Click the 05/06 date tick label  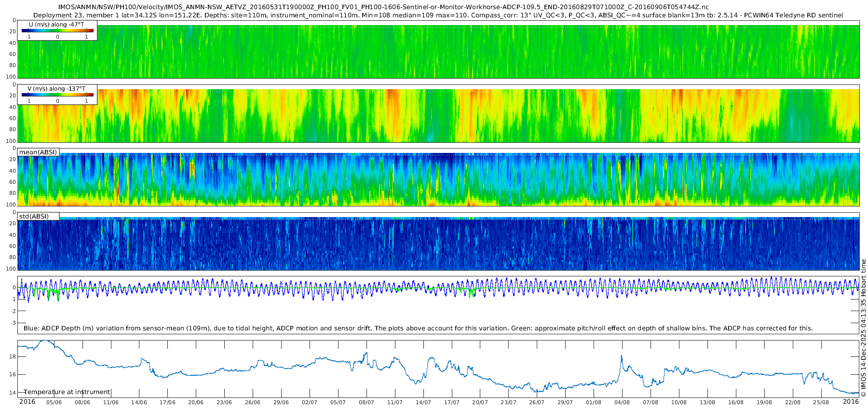click(x=54, y=402)
